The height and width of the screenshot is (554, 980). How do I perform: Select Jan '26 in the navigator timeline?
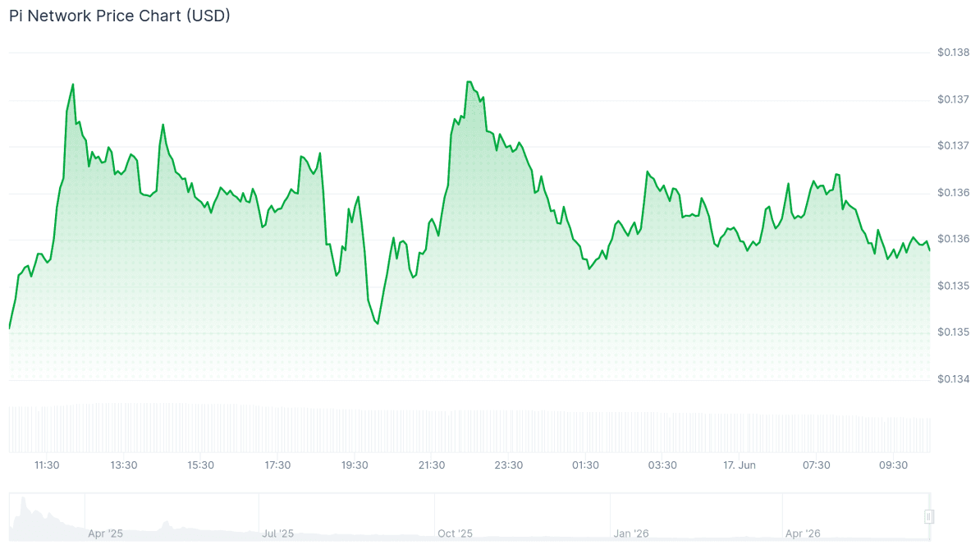(631, 533)
